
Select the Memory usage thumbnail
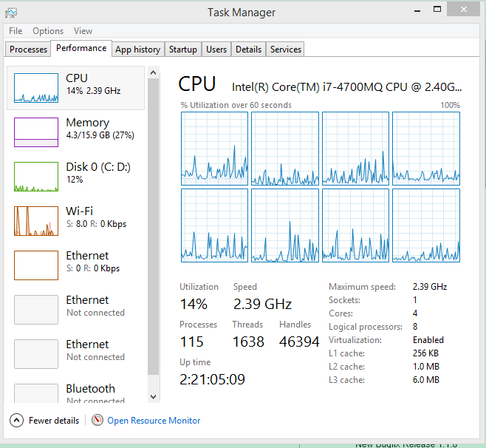pos(36,132)
